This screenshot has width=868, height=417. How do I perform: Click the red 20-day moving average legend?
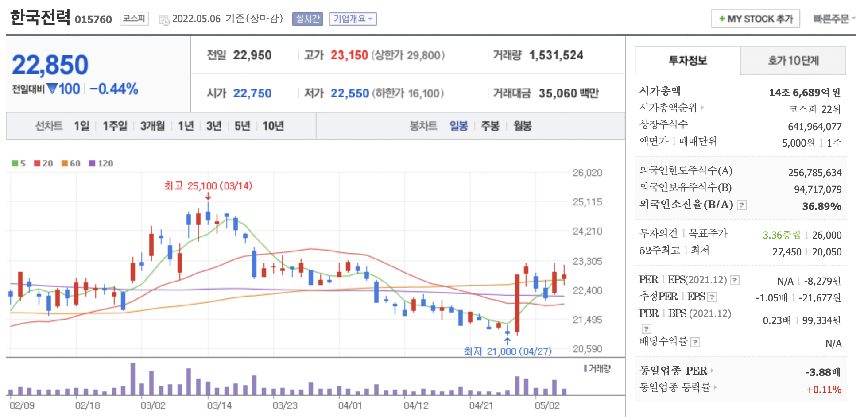click(43, 163)
